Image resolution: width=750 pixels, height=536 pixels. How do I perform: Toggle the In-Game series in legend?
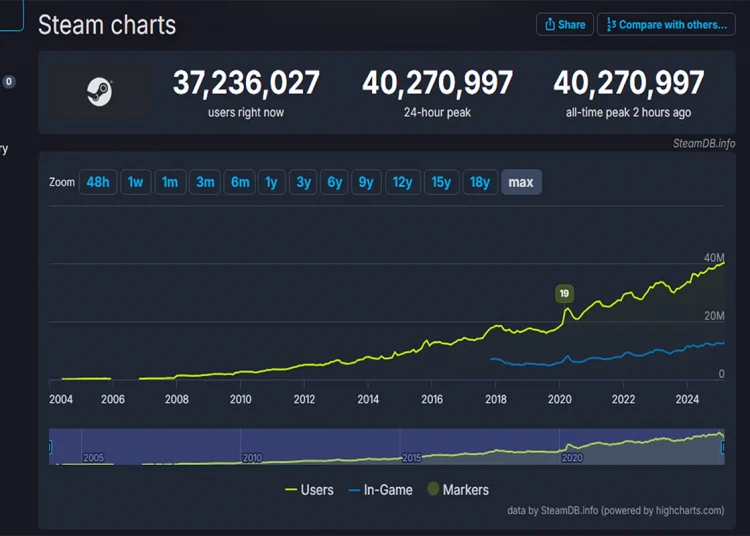pos(381,490)
